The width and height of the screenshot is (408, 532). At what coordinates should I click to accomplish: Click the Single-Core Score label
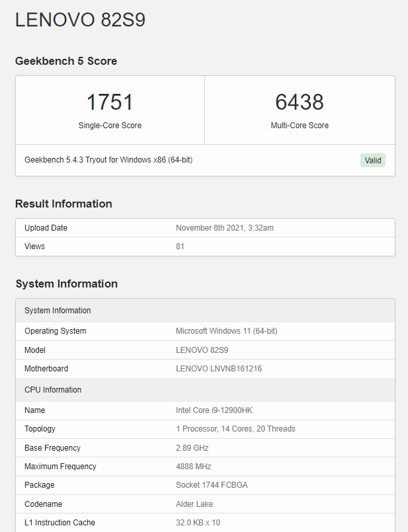pos(110,125)
